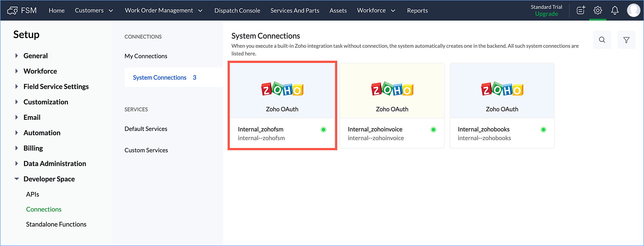
Task: Click the Email label in Setup
Action: point(32,117)
